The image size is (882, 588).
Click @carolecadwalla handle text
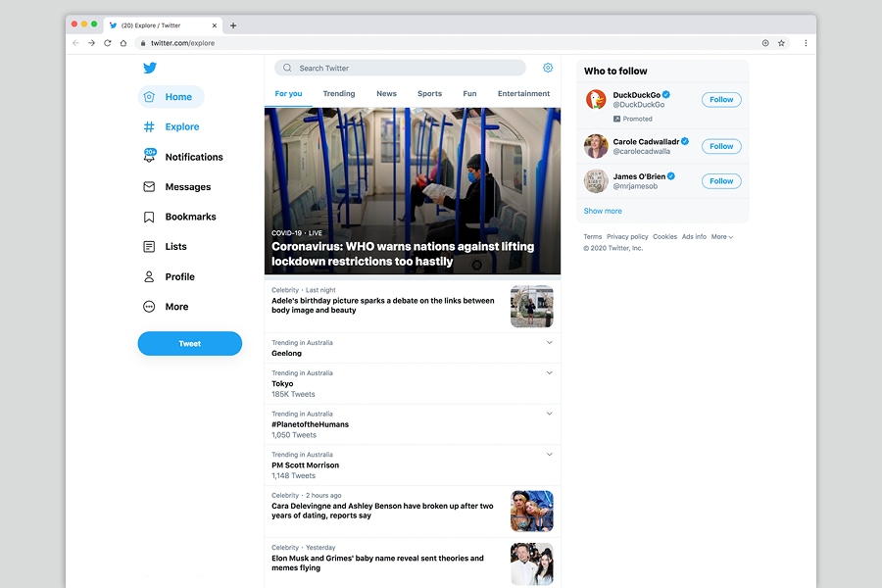tap(642, 151)
